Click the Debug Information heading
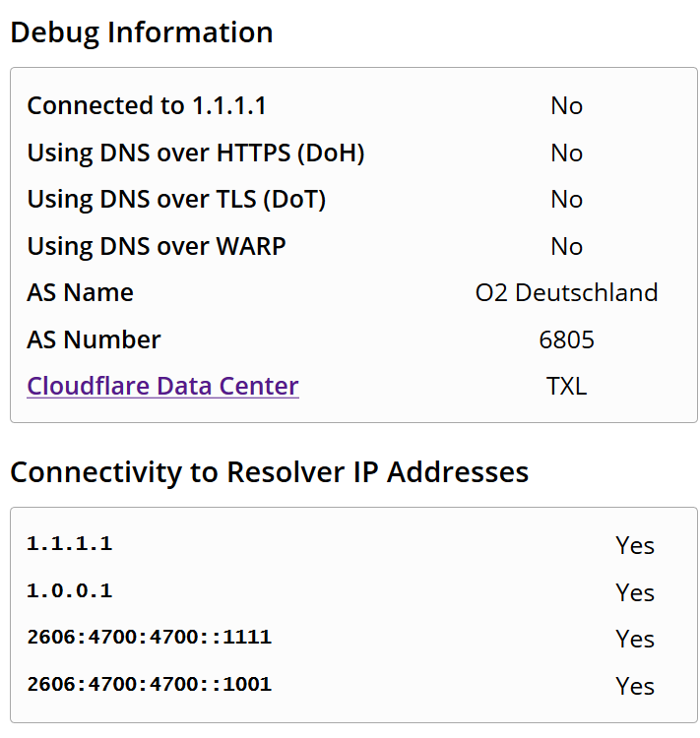Viewport: 700px width, 738px height. 141,32
